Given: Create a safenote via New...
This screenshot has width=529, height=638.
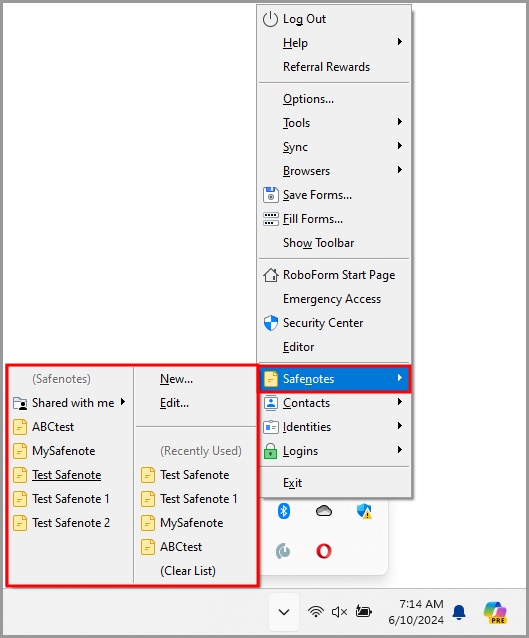Looking at the screenshot, I should pos(177,379).
